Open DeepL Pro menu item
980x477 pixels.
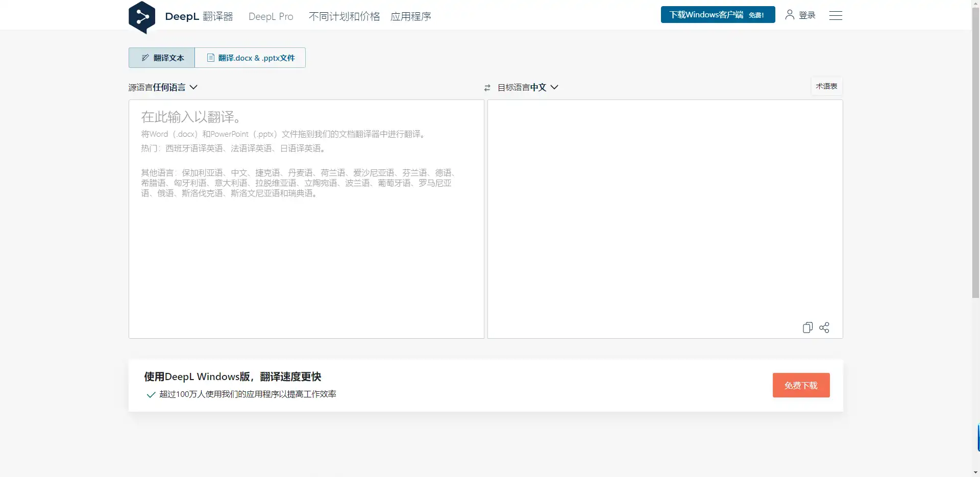point(271,16)
